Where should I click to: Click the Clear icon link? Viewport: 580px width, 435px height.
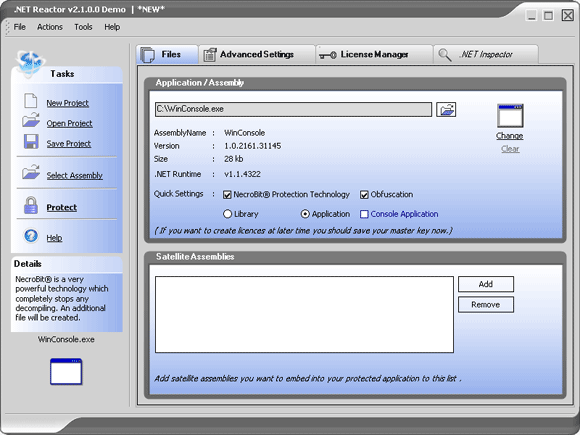pyautogui.click(x=510, y=149)
